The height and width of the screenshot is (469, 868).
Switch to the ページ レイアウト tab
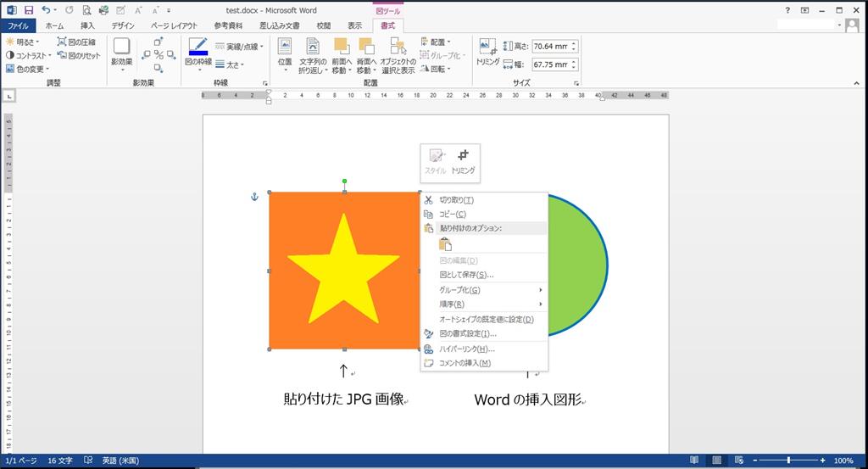[x=174, y=25]
